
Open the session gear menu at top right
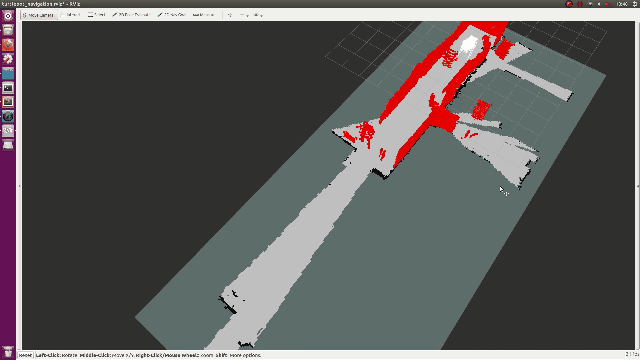point(635,4)
